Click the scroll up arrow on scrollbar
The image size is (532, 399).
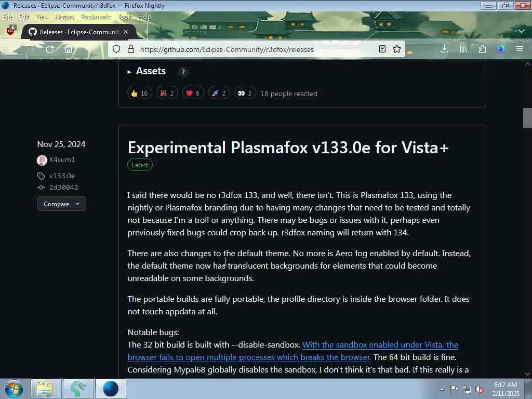(527, 64)
